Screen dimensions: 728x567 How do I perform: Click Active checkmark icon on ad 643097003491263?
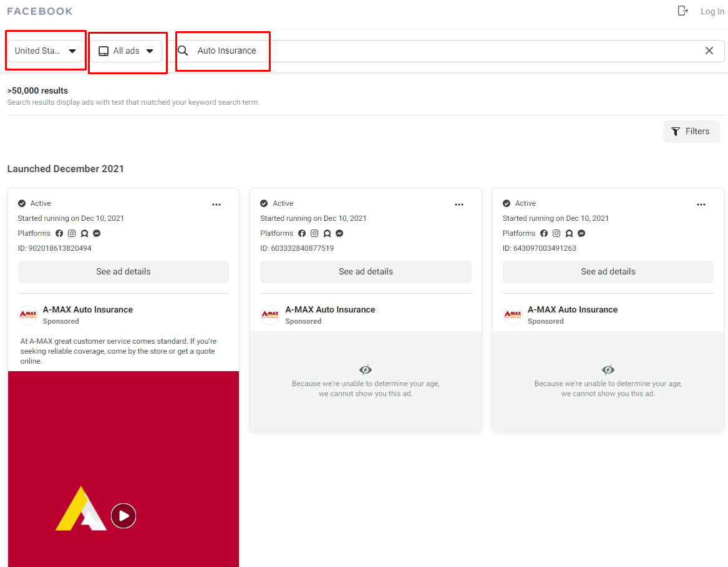point(507,203)
